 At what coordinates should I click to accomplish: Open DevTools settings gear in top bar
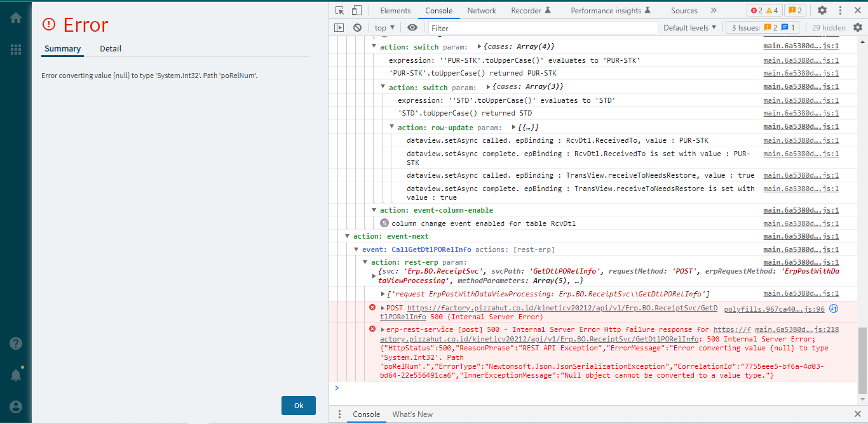click(x=822, y=10)
